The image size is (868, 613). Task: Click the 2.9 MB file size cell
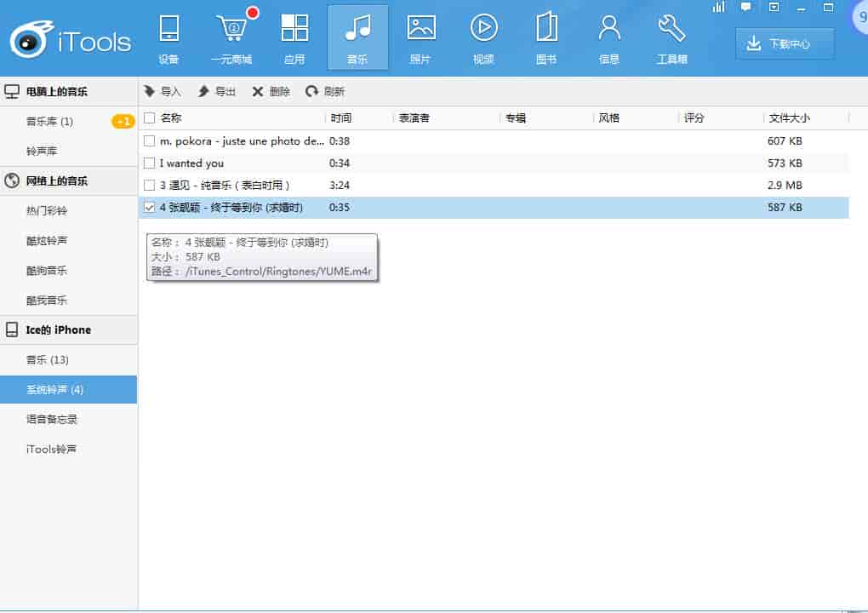tap(785, 186)
